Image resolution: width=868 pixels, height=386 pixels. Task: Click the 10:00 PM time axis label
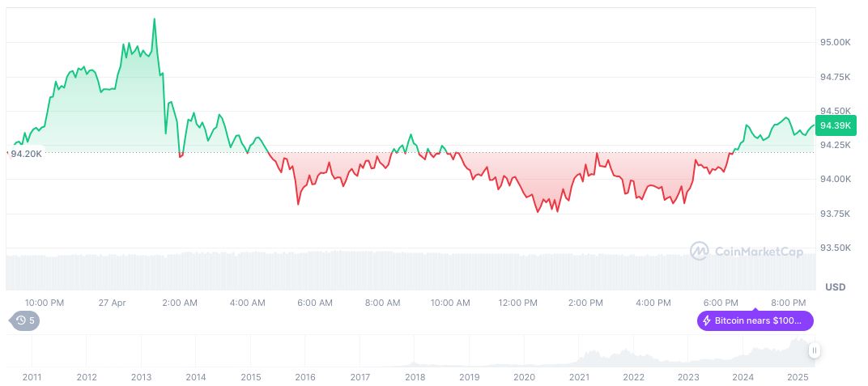(x=45, y=303)
